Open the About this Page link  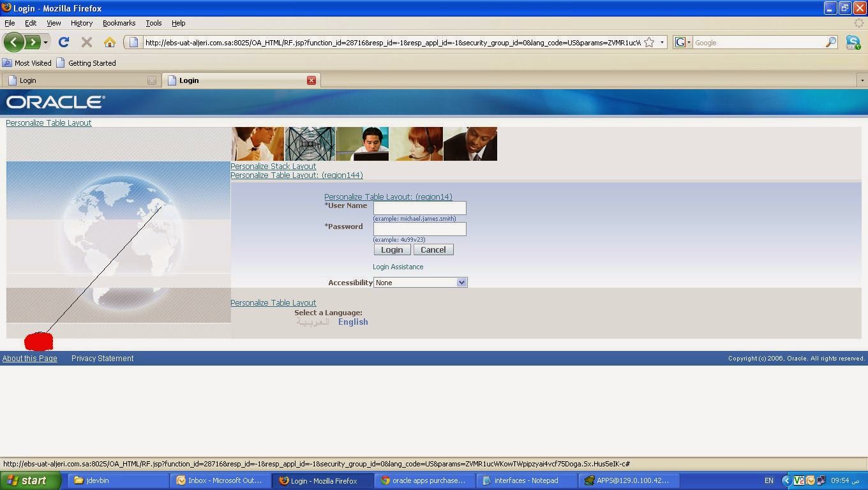(30, 359)
